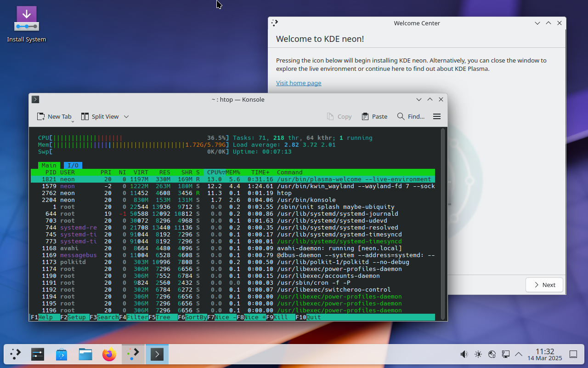The height and width of the screenshot is (368, 588).
Task: Sort by the RES column header
Action: [x=164, y=172]
